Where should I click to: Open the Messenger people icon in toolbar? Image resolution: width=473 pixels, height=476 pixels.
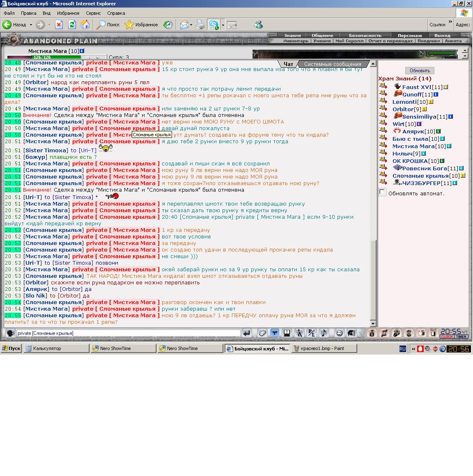tap(259, 25)
